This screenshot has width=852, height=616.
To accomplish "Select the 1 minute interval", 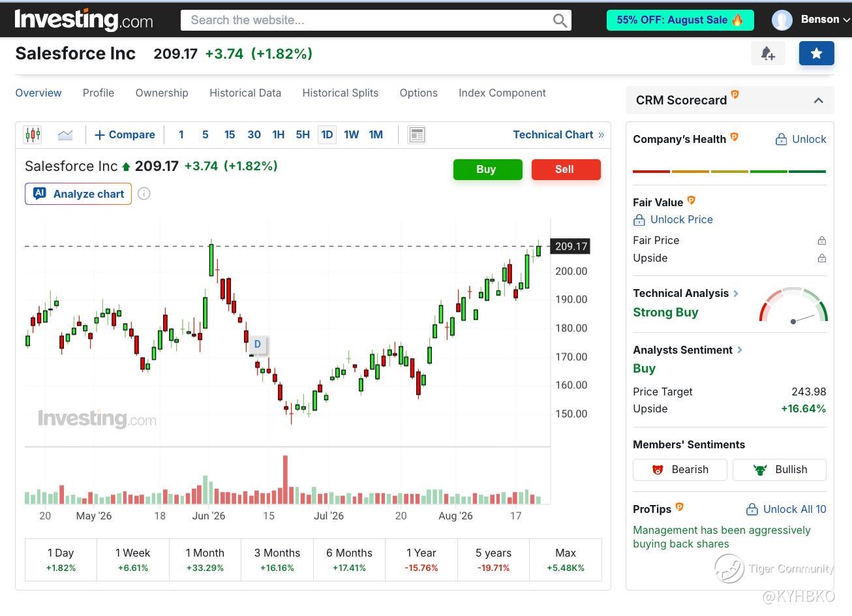I will click(181, 135).
